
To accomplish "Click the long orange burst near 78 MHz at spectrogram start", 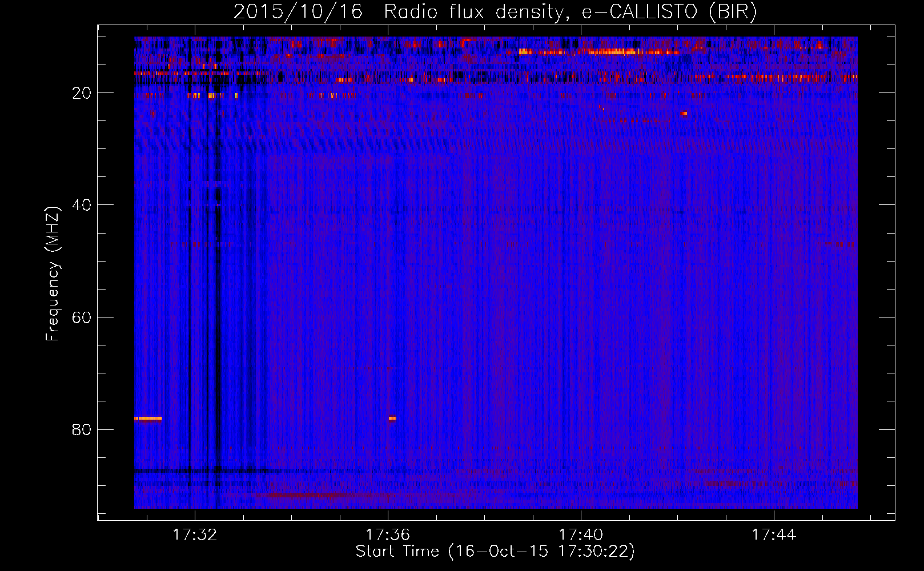I will click(148, 419).
